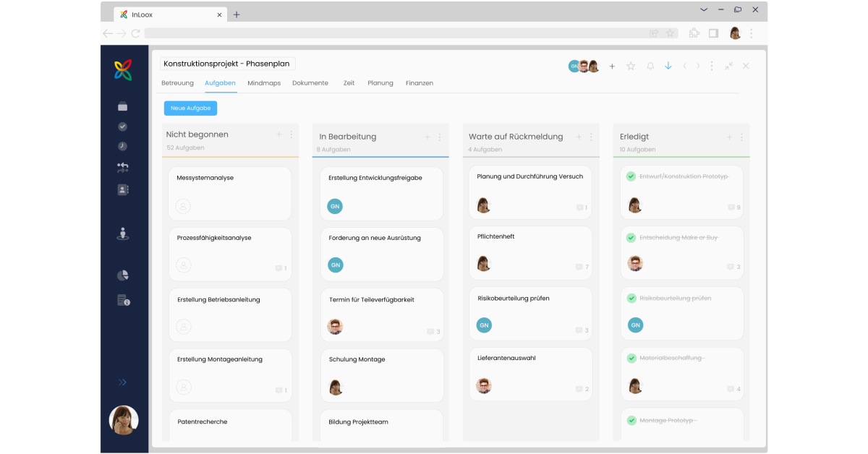Click the project title Konstruktionsprojekt - Phasenplan field
Image resolution: width=868 pixels, height=454 pixels.
point(227,64)
